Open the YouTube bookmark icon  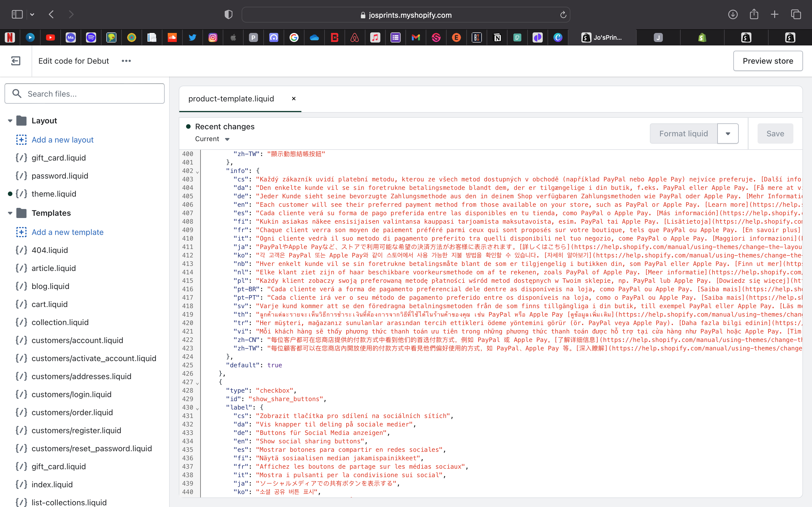click(x=50, y=37)
